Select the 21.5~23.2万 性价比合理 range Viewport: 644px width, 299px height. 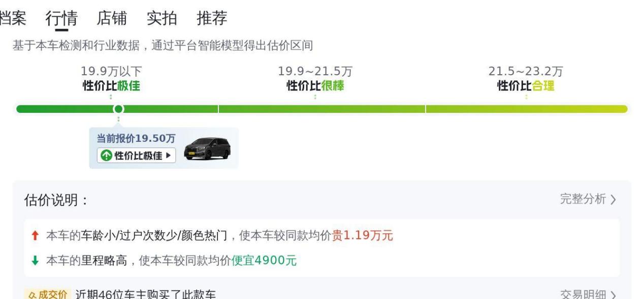(526, 79)
